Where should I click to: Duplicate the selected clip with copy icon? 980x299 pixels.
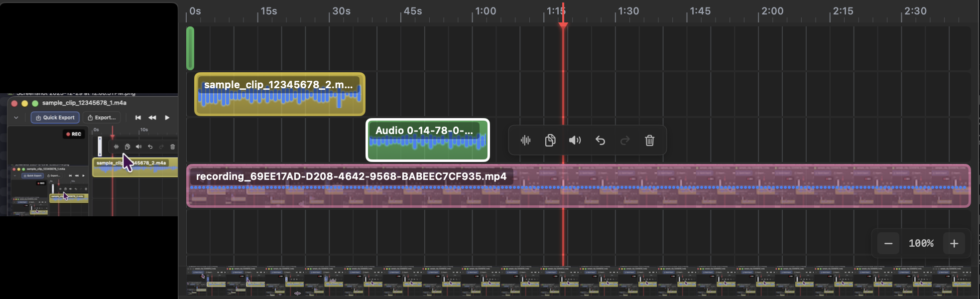pyautogui.click(x=550, y=141)
